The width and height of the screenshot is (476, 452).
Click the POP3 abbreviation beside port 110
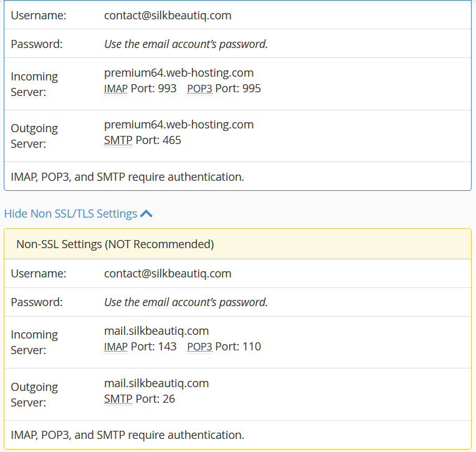(199, 347)
